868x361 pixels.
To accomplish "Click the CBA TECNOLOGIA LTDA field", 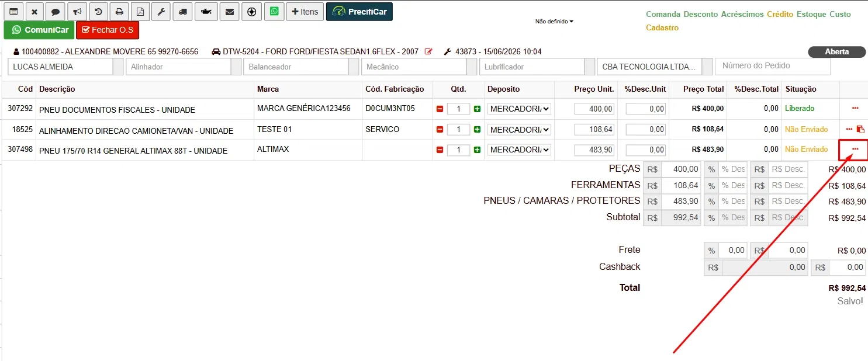I will [649, 67].
